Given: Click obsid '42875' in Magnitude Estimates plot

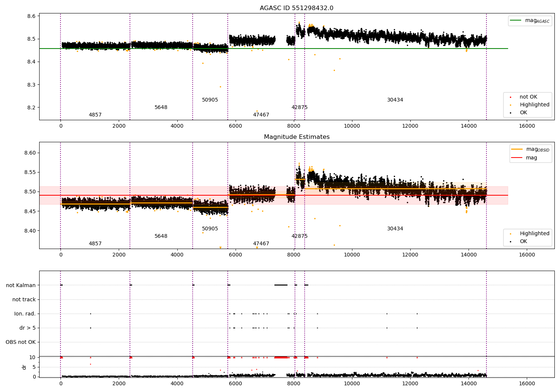Looking at the screenshot, I should (x=299, y=236).
